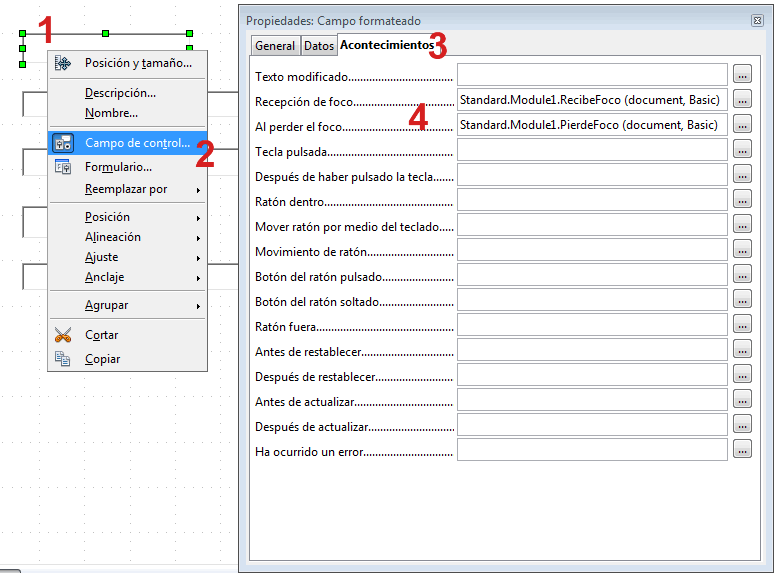Click ... button for Ha ocurrido un error
Viewport: 774px width, 573px height.
coord(742,450)
